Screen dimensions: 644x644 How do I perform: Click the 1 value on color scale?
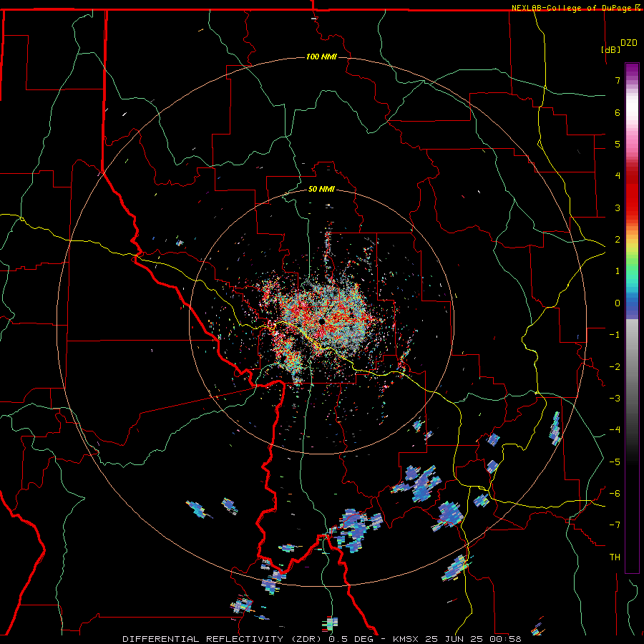point(618,271)
